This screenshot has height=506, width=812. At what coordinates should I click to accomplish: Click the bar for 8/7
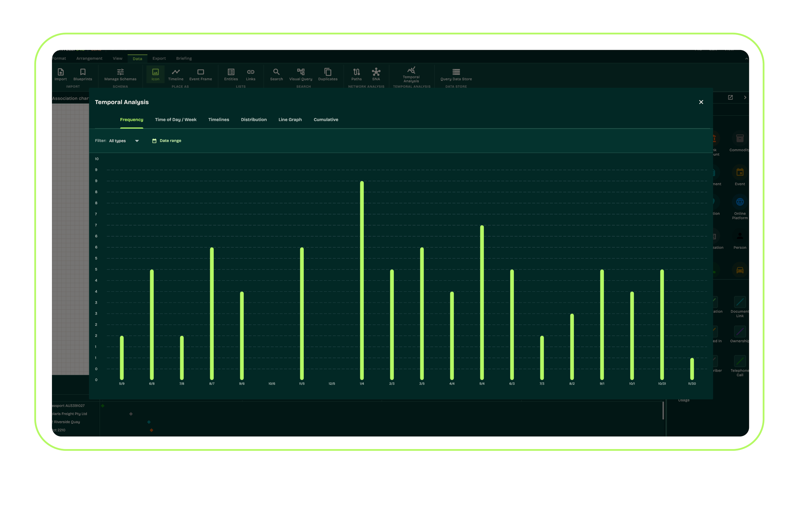(212, 314)
